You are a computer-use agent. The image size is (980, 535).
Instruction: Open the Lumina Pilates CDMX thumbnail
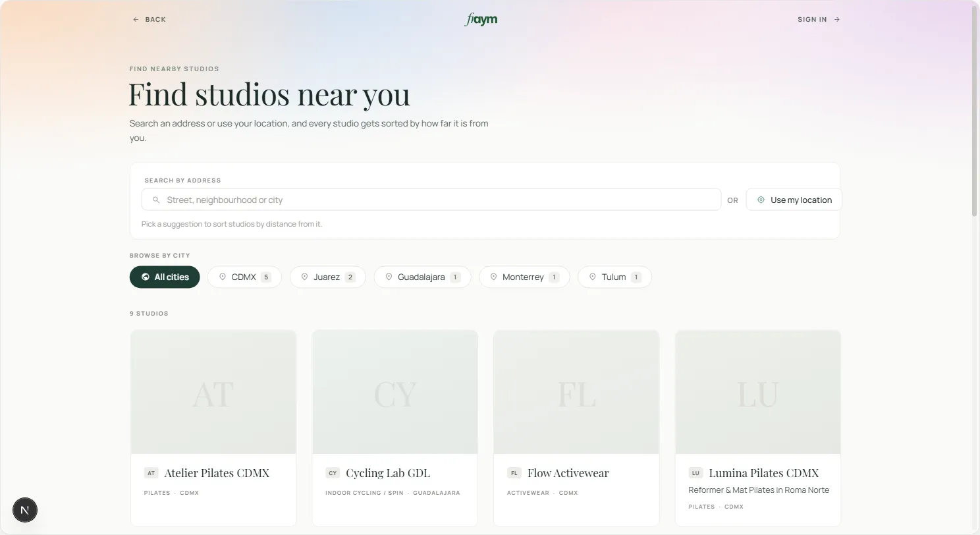[x=758, y=392]
